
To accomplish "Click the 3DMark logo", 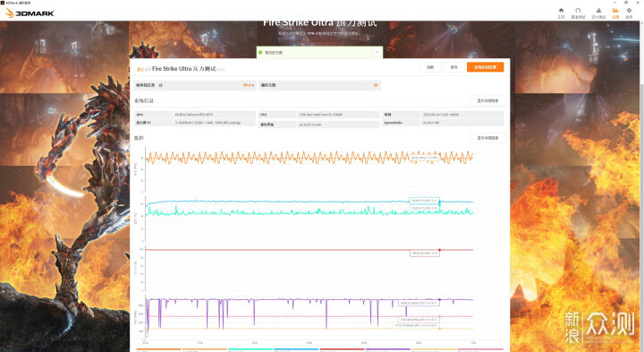I will pyautogui.click(x=30, y=13).
